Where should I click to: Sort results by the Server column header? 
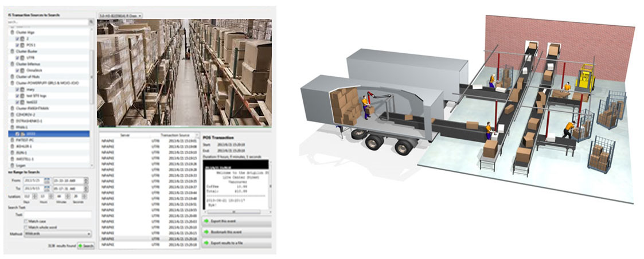tap(124, 135)
